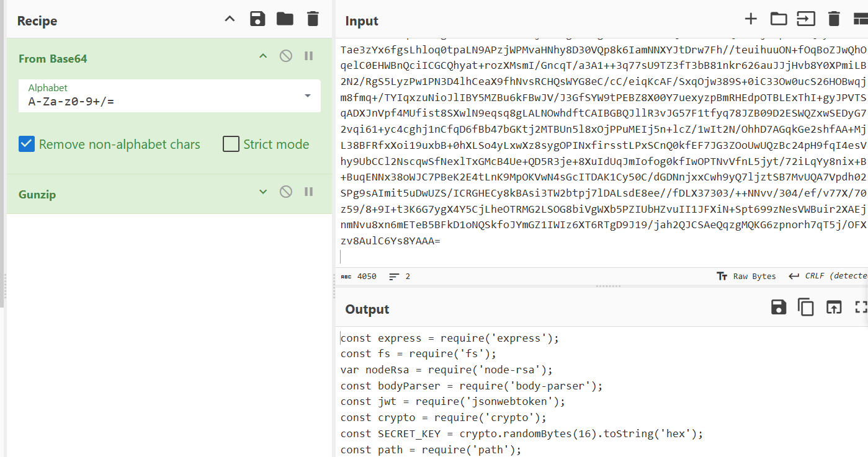Viewport: 868px width, 457px height.
Task: Save output to file
Action: pos(778,307)
